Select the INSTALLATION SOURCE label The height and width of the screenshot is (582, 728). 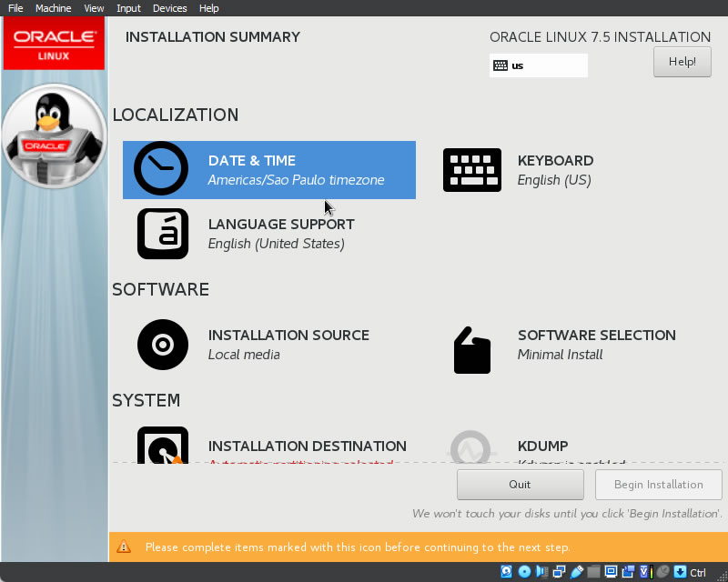pos(288,335)
